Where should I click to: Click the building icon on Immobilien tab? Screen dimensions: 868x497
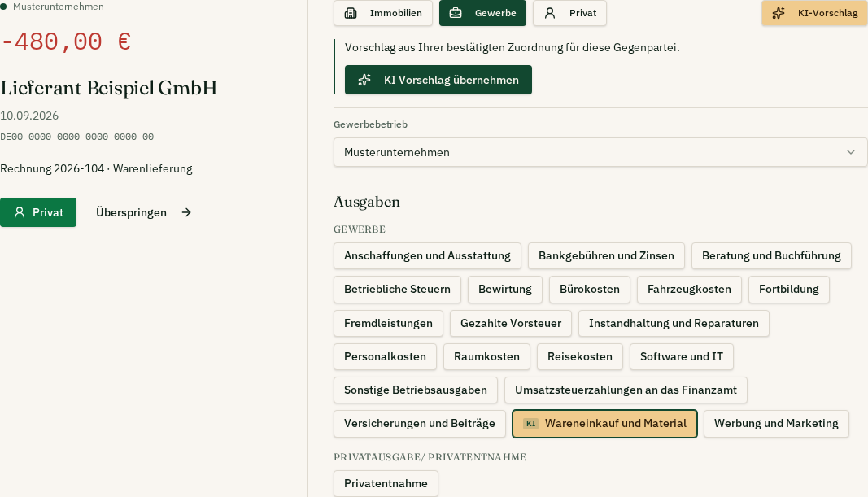[x=351, y=13]
